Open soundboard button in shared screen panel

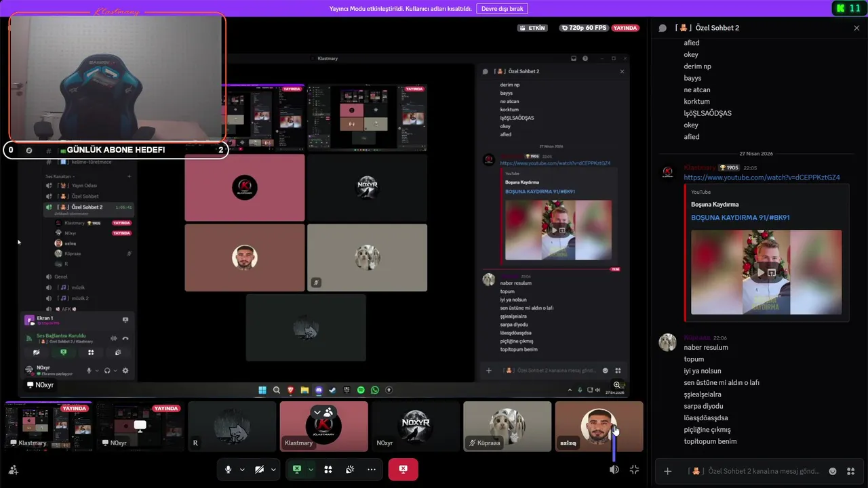[x=118, y=352]
